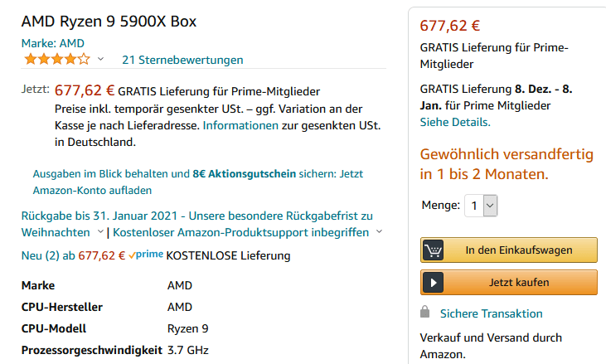The height and width of the screenshot is (364, 606).
Task: Open the Sichere Transaktion link
Action: coord(492,313)
